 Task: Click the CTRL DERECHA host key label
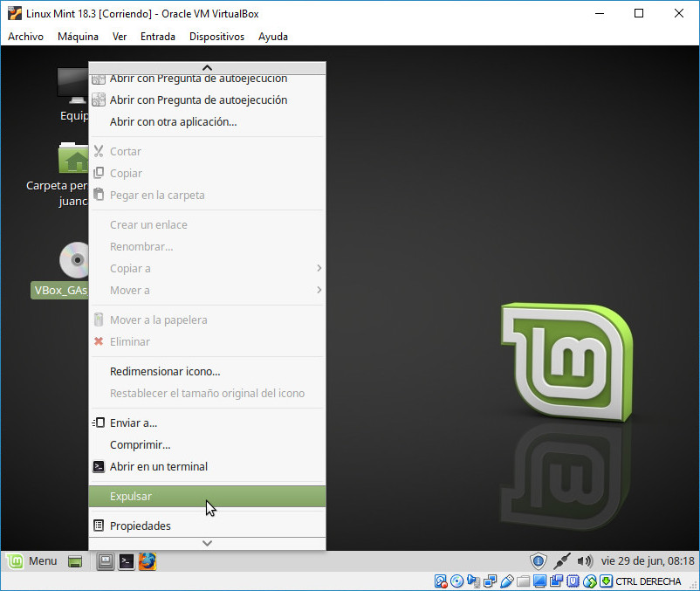click(649, 581)
